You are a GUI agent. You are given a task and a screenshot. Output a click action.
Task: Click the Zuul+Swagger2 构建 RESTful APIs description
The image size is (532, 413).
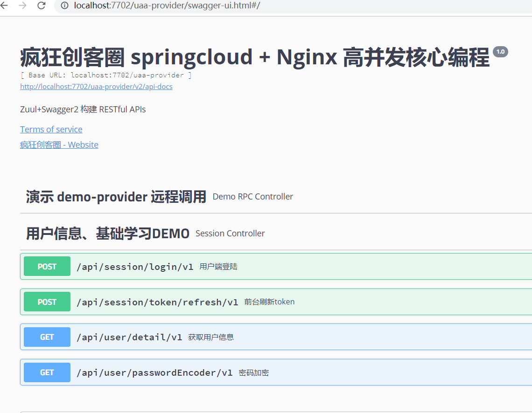(x=83, y=110)
